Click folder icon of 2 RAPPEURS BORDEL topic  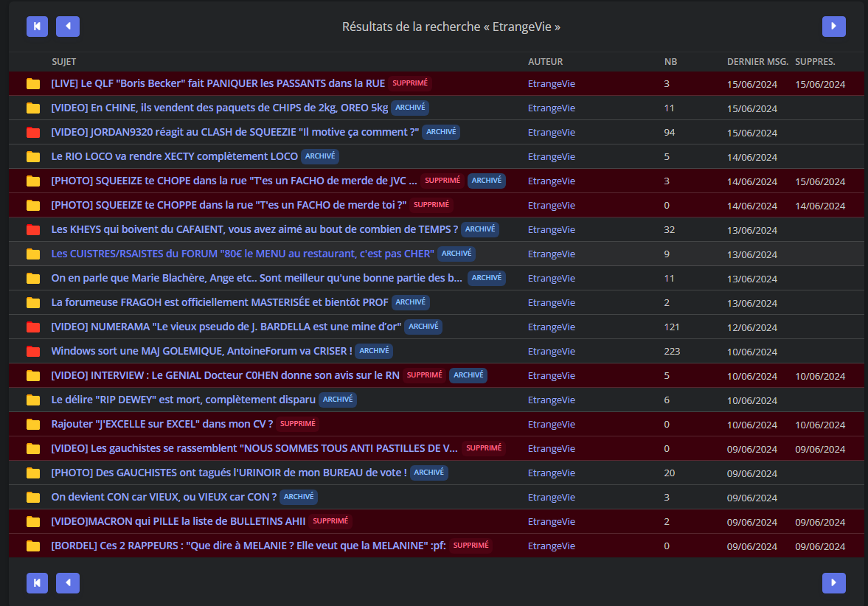[33, 546]
